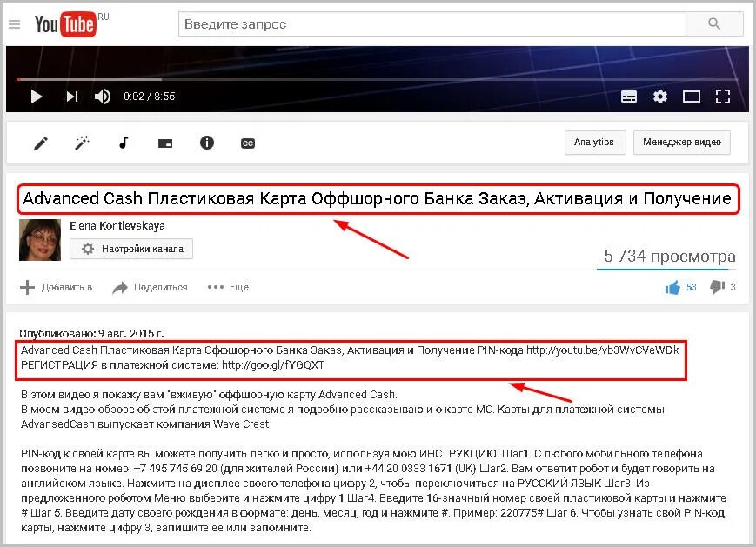Mute the video volume
This screenshot has width=756, height=547.
(x=103, y=97)
